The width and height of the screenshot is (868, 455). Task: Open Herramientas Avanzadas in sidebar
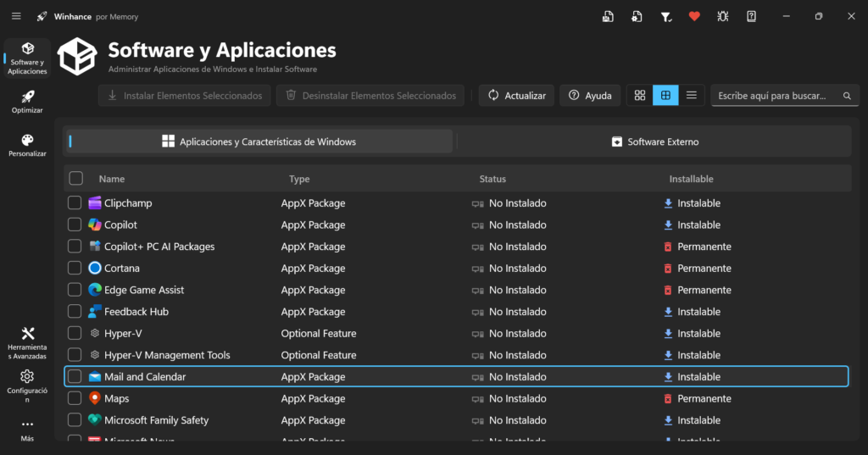[27, 343]
